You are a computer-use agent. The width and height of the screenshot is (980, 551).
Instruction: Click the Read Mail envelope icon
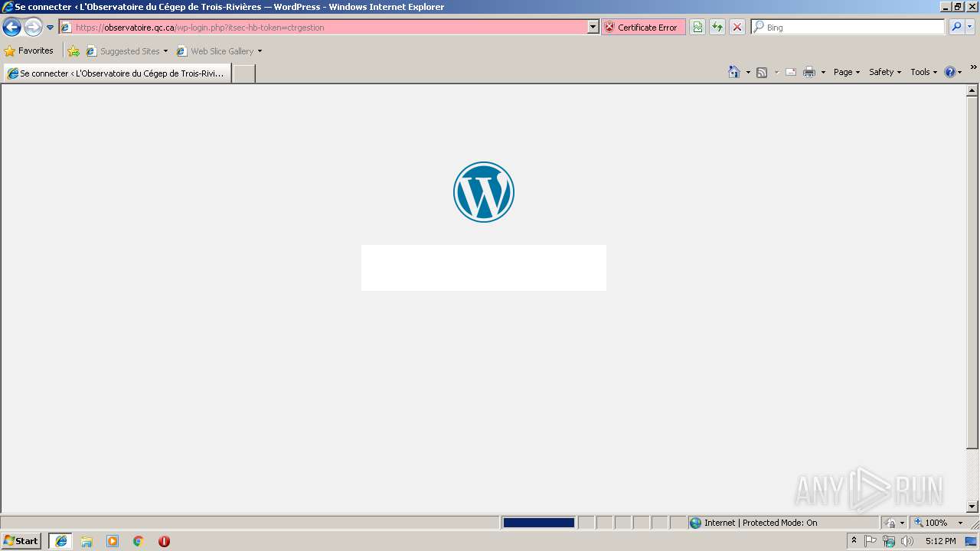[x=791, y=72]
